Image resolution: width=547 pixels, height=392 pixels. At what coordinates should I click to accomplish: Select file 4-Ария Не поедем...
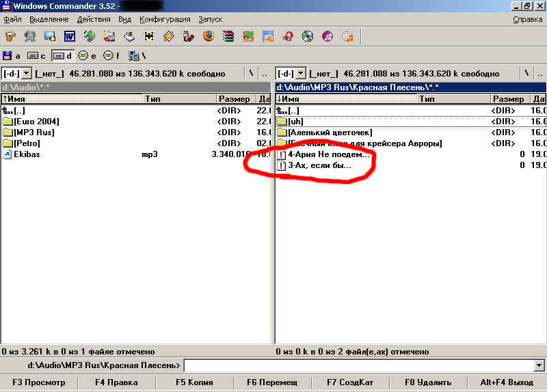411,154
